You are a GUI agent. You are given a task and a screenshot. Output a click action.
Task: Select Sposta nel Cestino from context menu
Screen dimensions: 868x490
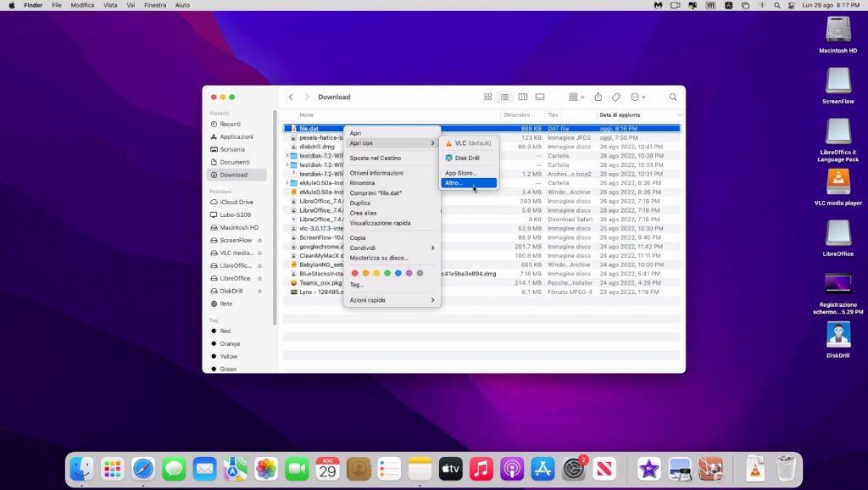(x=376, y=158)
